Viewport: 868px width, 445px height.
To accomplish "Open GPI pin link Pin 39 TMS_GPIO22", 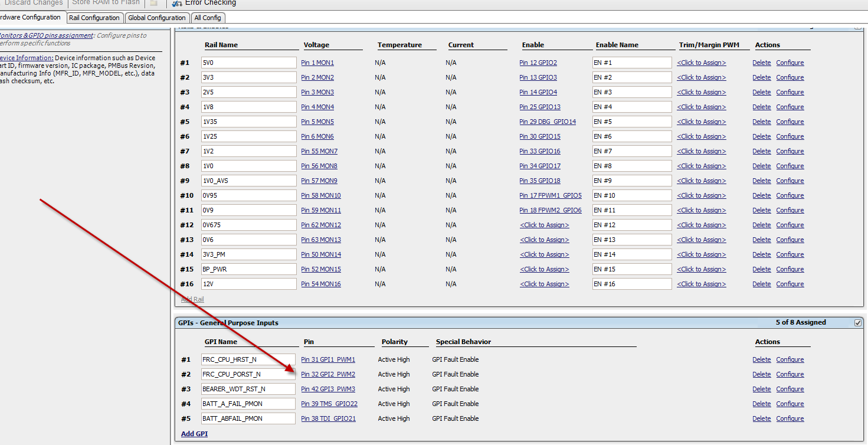I will click(x=329, y=404).
